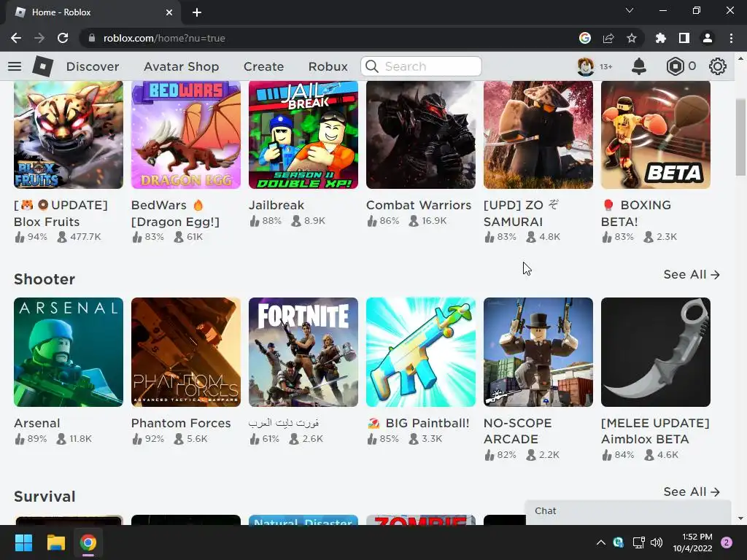Image resolution: width=747 pixels, height=560 pixels.
Task: Open a new browser tab
Action: (x=197, y=12)
